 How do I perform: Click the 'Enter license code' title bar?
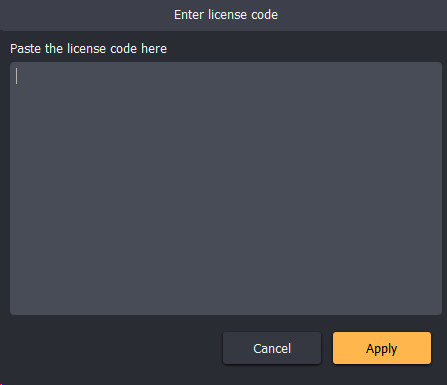[226, 15]
